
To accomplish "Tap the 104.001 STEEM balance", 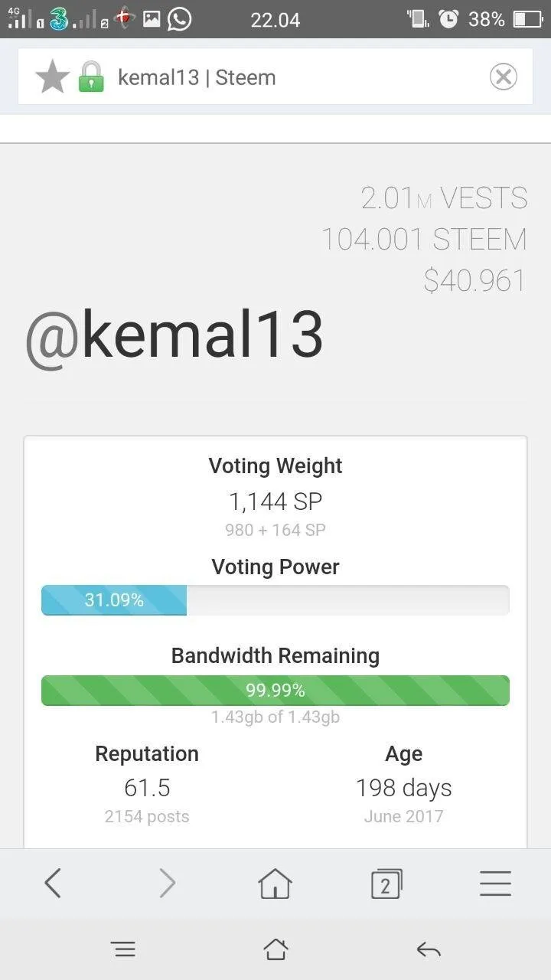I will (424, 240).
